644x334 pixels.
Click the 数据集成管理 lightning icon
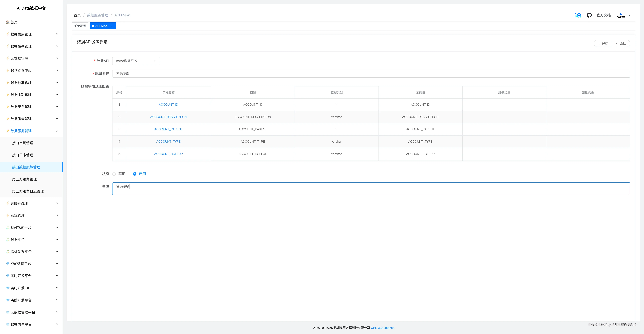pyautogui.click(x=8, y=34)
